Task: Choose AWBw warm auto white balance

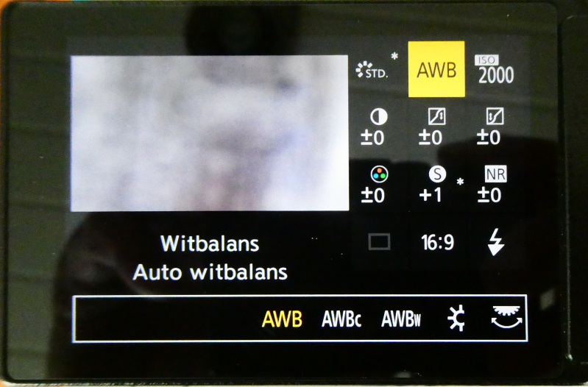Action: click(x=401, y=319)
